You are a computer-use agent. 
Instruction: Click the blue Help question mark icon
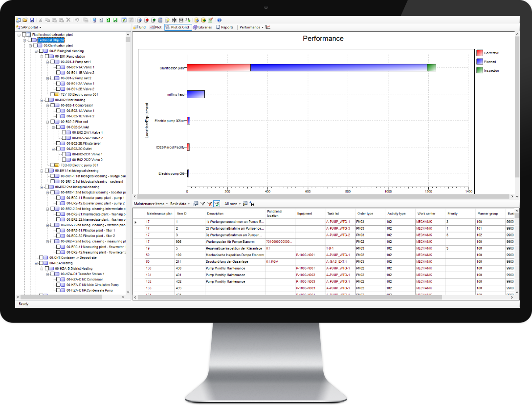tap(219, 20)
